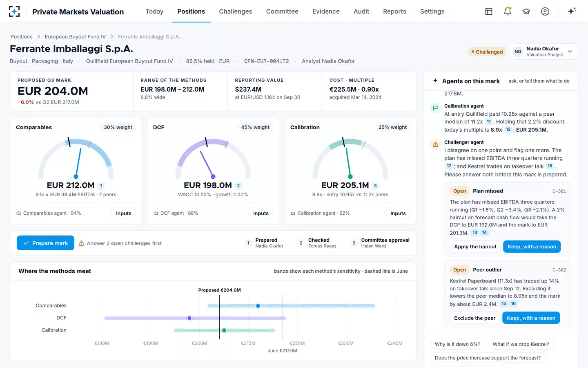588x368 pixels.
Task: Open the user account profile icon
Action: (x=545, y=11)
